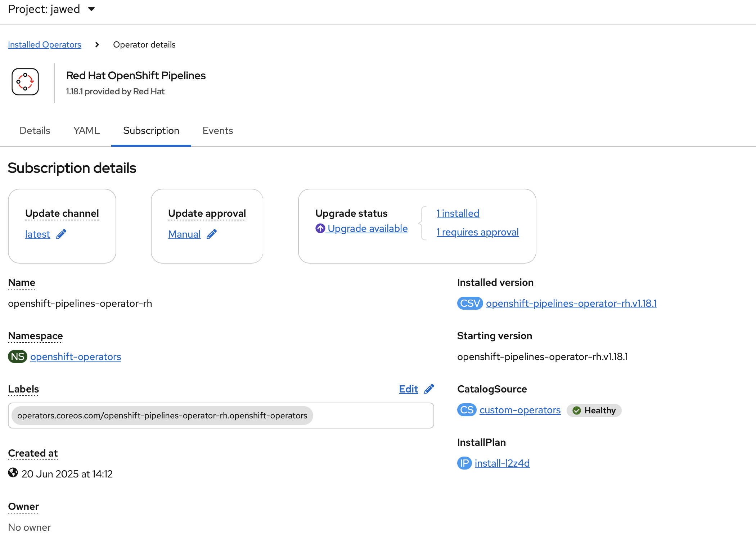Click the custom-operators catalog source link
The image size is (756, 543).
[x=520, y=410]
